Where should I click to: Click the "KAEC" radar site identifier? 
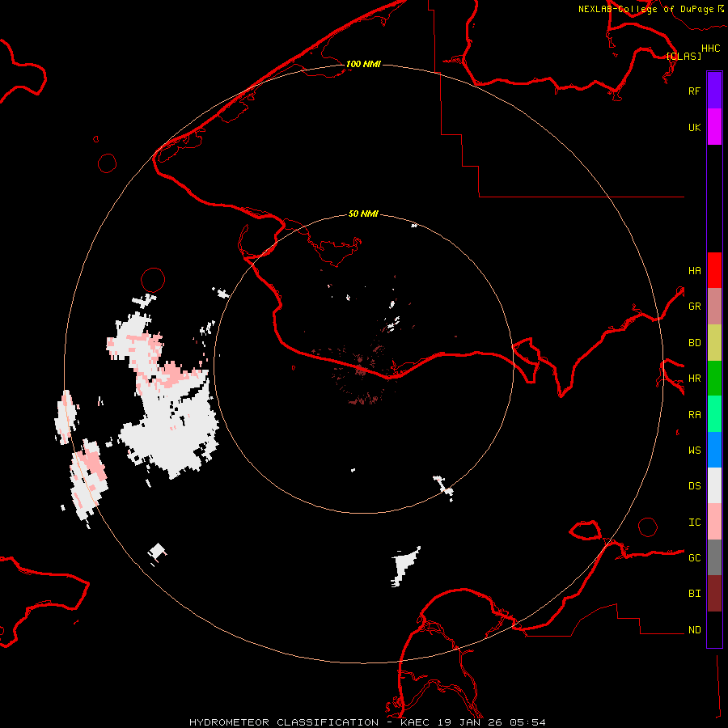pyautogui.click(x=415, y=722)
